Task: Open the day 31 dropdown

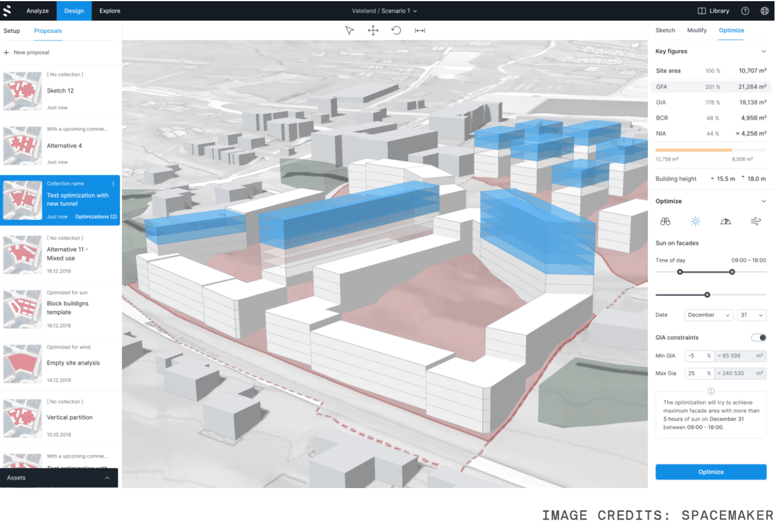Action: pyautogui.click(x=752, y=315)
